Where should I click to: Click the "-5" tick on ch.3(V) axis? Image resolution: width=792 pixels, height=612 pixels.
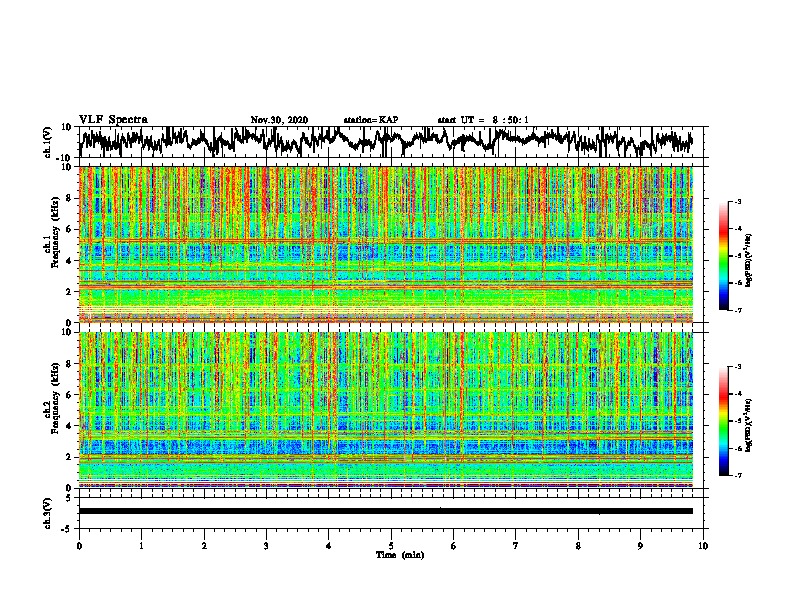[67, 529]
